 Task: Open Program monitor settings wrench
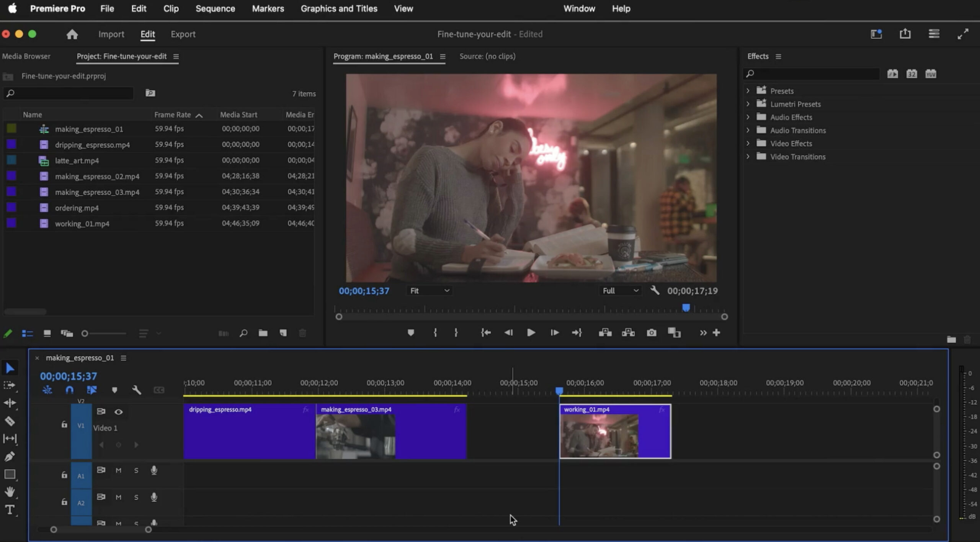[655, 290]
